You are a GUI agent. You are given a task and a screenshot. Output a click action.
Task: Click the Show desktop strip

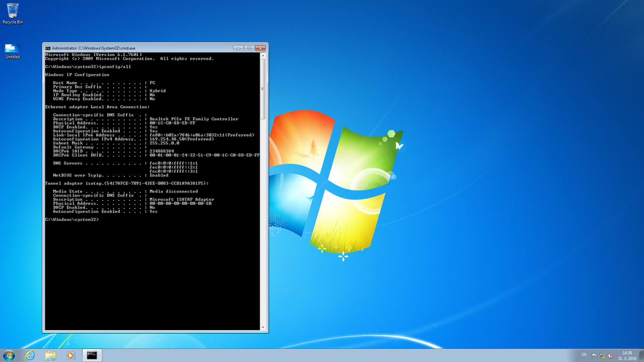(x=641, y=355)
